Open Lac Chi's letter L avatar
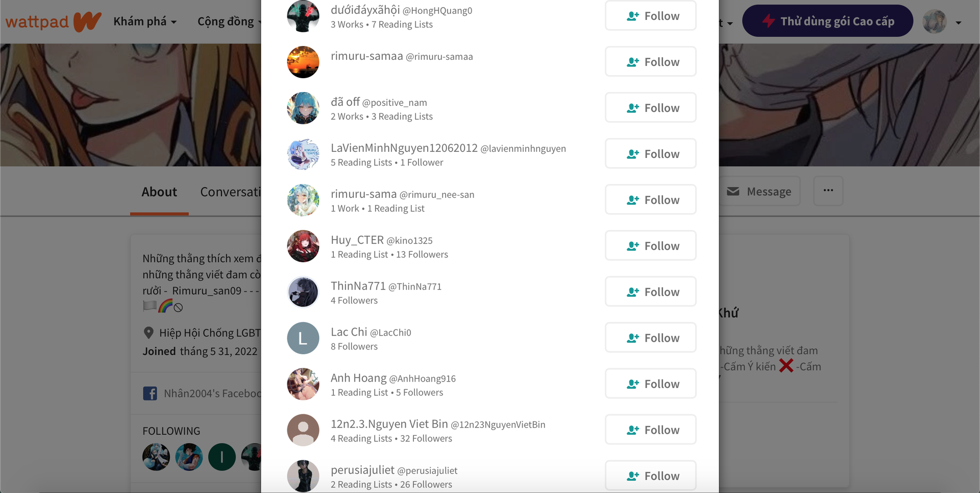 pos(303,338)
